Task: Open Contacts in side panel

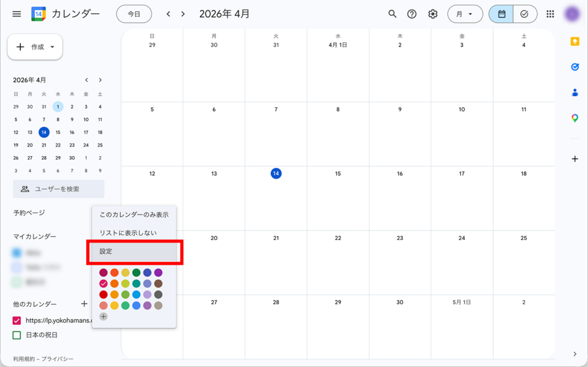Action: coord(575,92)
